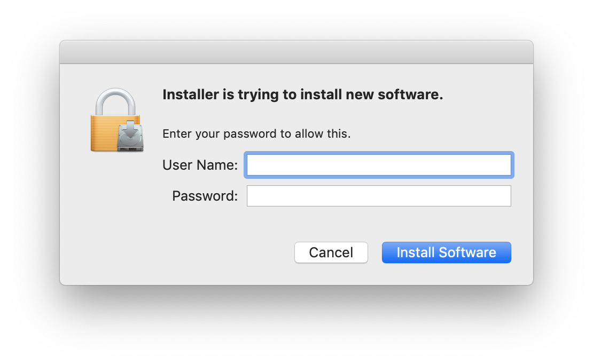Click the Install Software button
The image size is (593, 364).
tap(446, 252)
